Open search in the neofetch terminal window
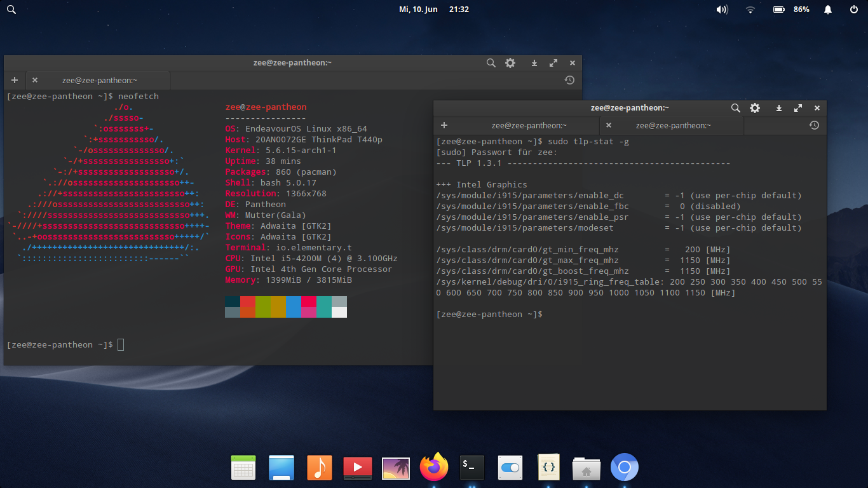868x488 pixels. tap(491, 63)
